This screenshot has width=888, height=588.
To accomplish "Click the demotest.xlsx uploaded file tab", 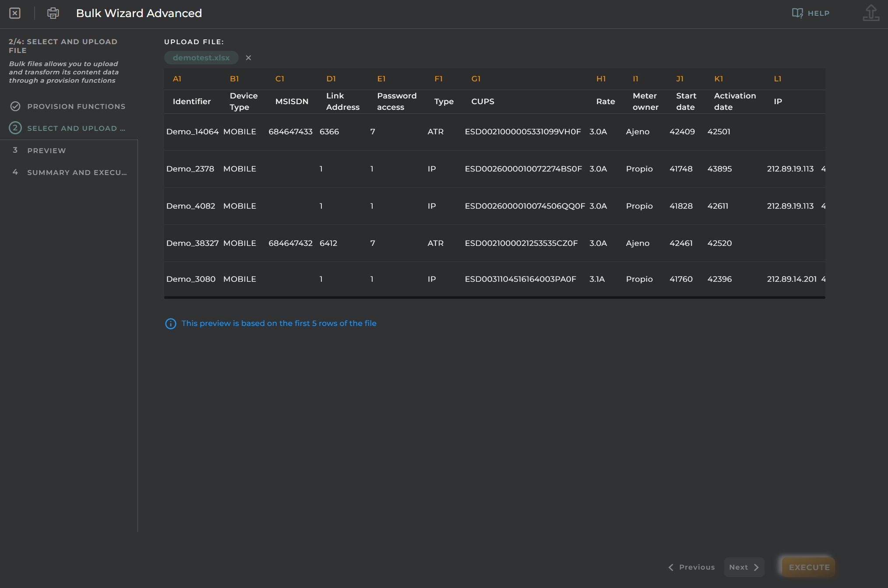I will pos(201,58).
